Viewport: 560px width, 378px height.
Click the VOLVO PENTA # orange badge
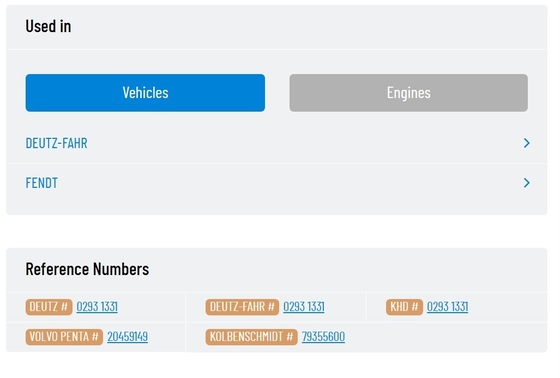click(x=64, y=337)
